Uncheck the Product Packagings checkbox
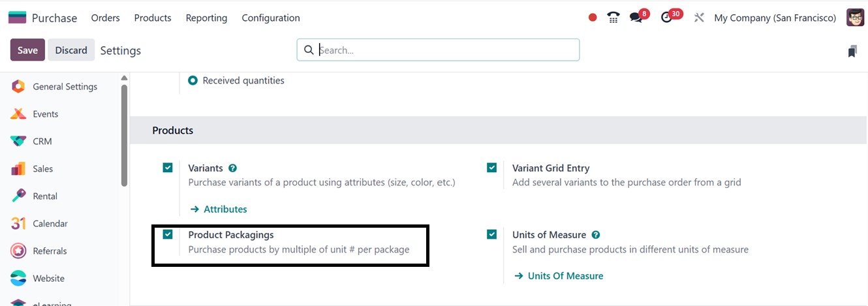The width and height of the screenshot is (868, 306). pos(168,234)
